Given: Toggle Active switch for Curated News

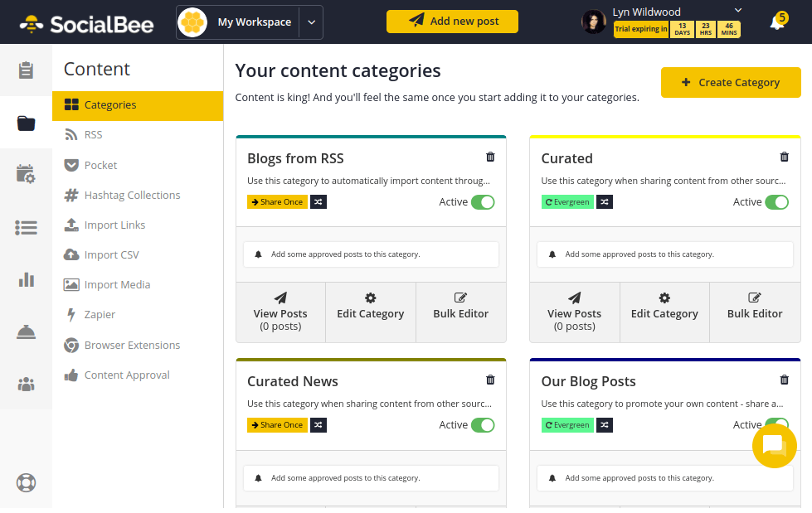Looking at the screenshot, I should [x=483, y=425].
